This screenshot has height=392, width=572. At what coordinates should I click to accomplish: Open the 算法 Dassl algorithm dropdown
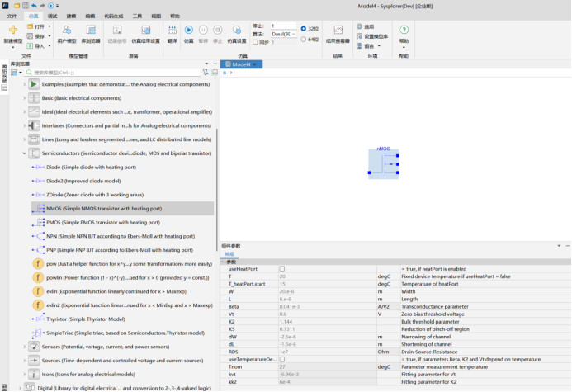click(x=283, y=34)
